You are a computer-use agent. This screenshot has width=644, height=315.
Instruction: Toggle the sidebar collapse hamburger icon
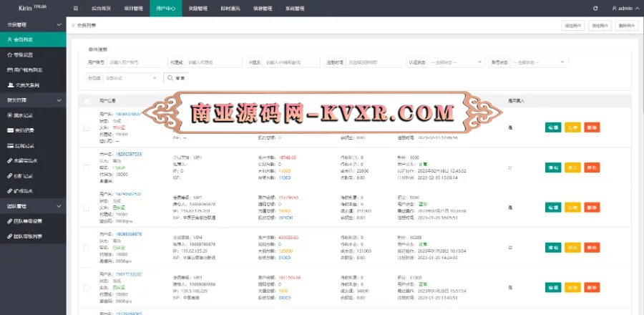tap(75, 8)
